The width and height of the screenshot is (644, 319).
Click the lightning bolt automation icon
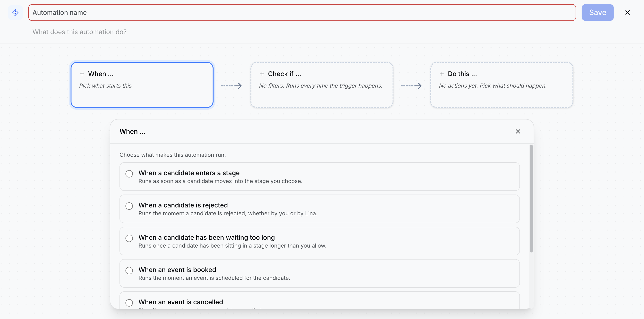[x=15, y=12]
